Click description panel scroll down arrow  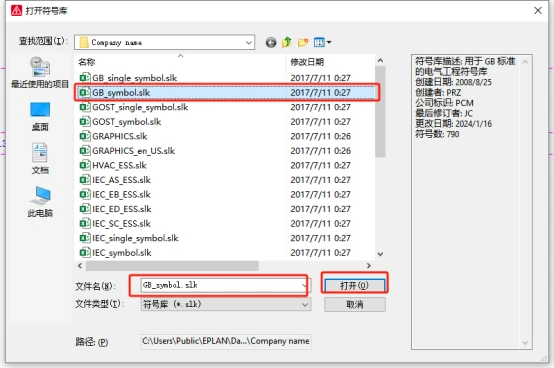point(525,343)
